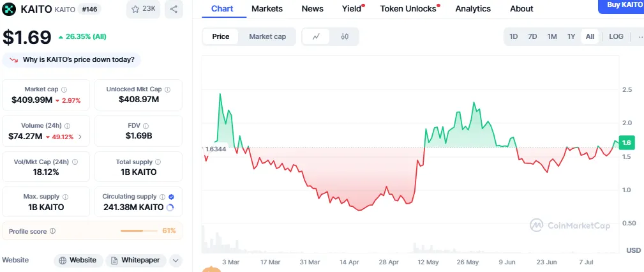Screen dimensions: 644x272
Task: Open the Markets tab
Action: pyautogui.click(x=267, y=8)
